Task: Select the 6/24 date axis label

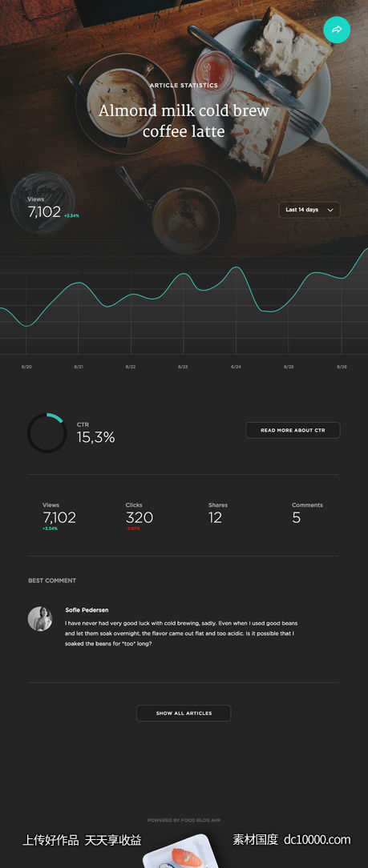Action: pyautogui.click(x=236, y=367)
